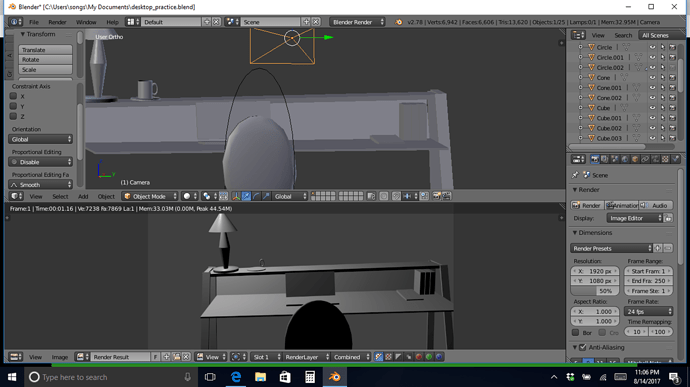Screen dimensions: 690x387
Task: Toggle renderability of Cube in outliner
Action: 672,108
